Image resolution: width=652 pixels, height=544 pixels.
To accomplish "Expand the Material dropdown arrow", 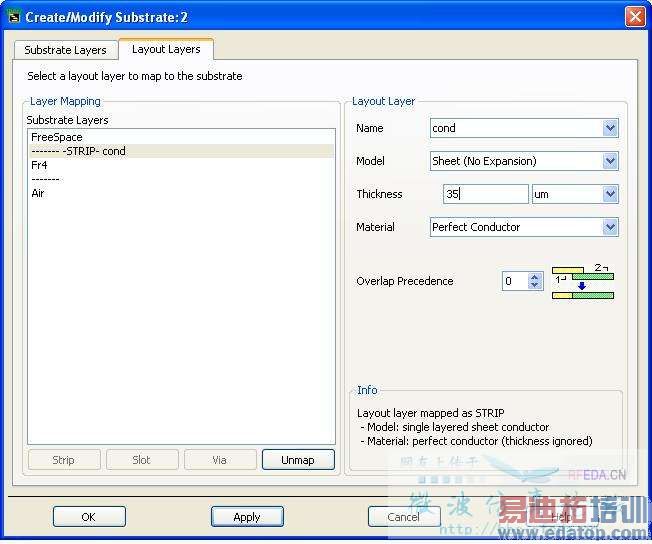I will tap(610, 227).
